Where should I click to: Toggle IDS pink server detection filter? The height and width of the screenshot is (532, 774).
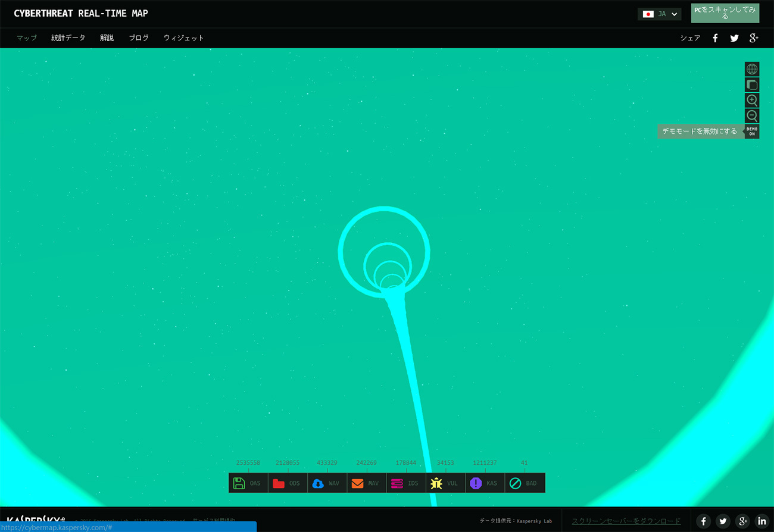coord(406,483)
